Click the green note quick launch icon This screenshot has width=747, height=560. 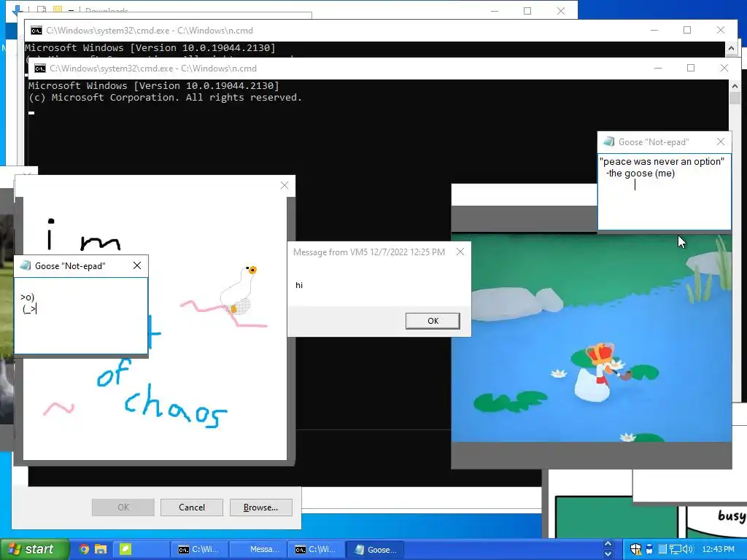click(x=125, y=549)
